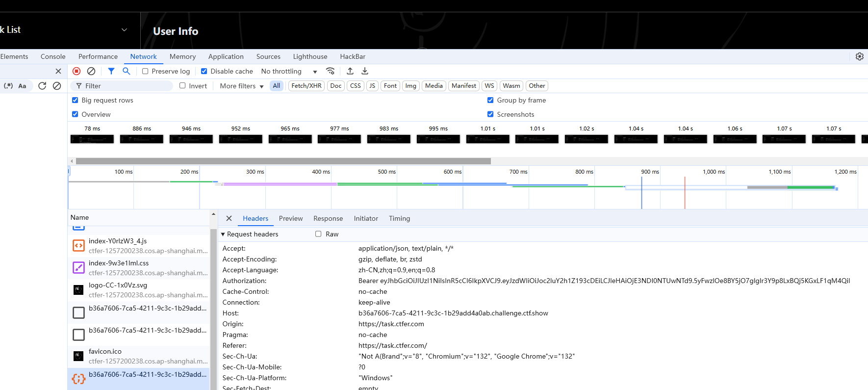
Task: Toggle Raw request headers checkbox
Action: pos(318,234)
